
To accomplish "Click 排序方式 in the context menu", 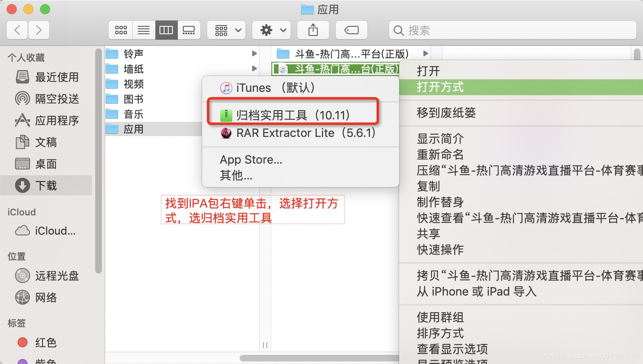I will pyautogui.click(x=521, y=333).
